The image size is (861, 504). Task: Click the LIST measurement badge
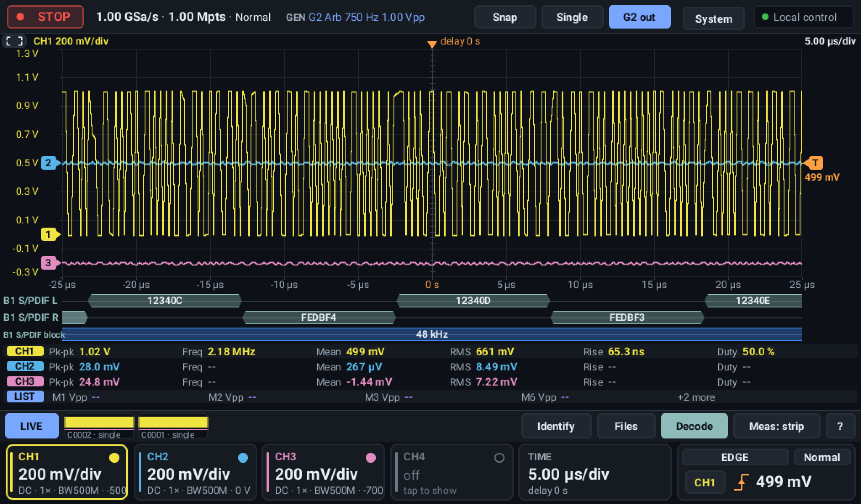(x=25, y=396)
